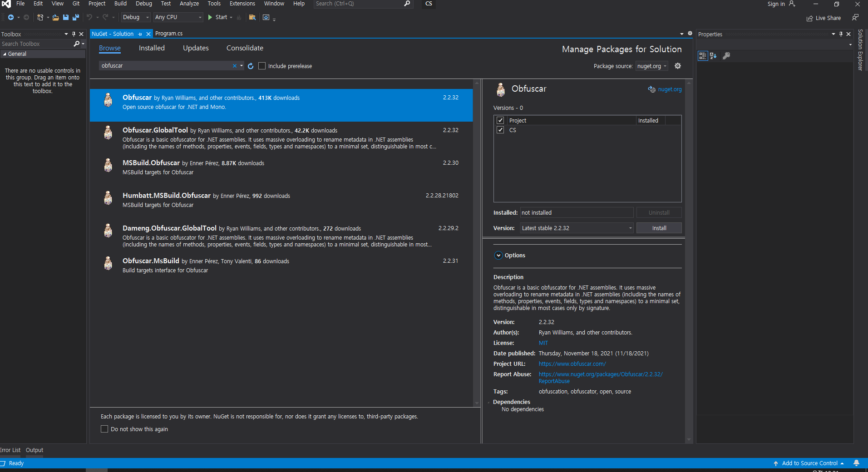This screenshot has height=472, width=868.
Task: Open the obfuscar.com Project URL
Action: coord(572,364)
